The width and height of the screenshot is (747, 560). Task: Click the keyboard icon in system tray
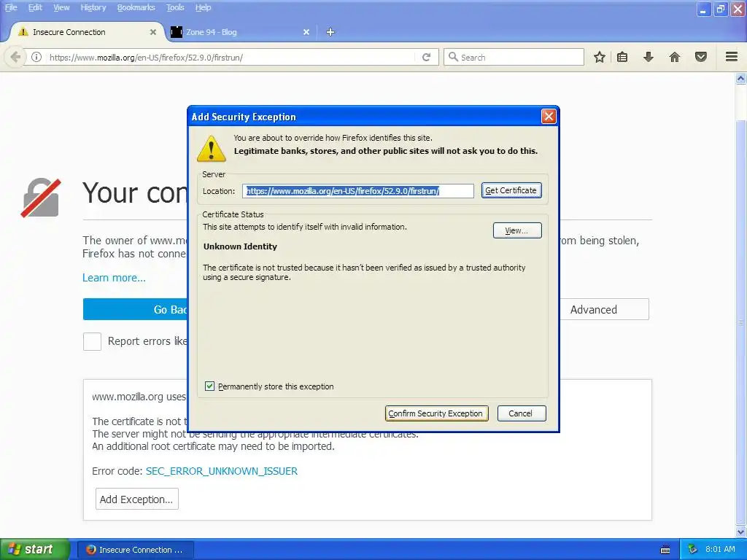pyautogui.click(x=665, y=550)
